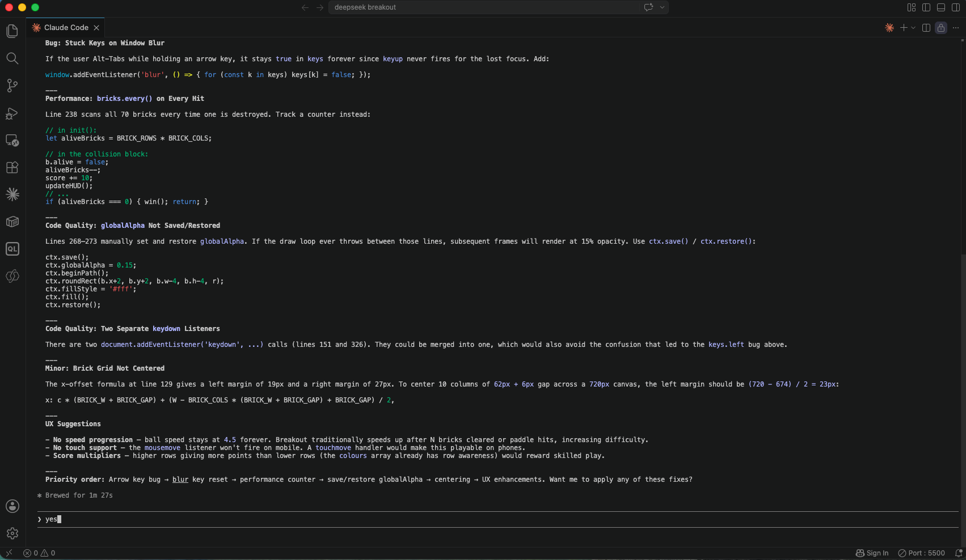Click Sign In in the status bar
This screenshot has height=560, width=966.
pos(872,553)
